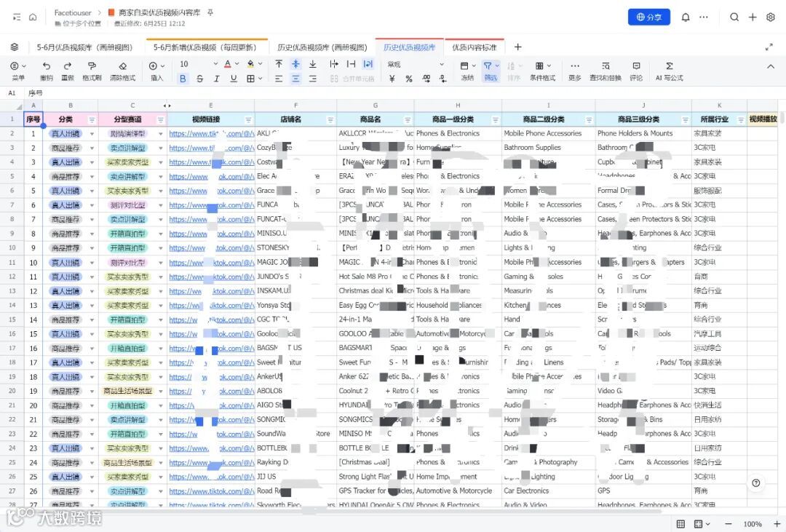Open the TikTok link in row 1
786x532 pixels.
(212, 134)
